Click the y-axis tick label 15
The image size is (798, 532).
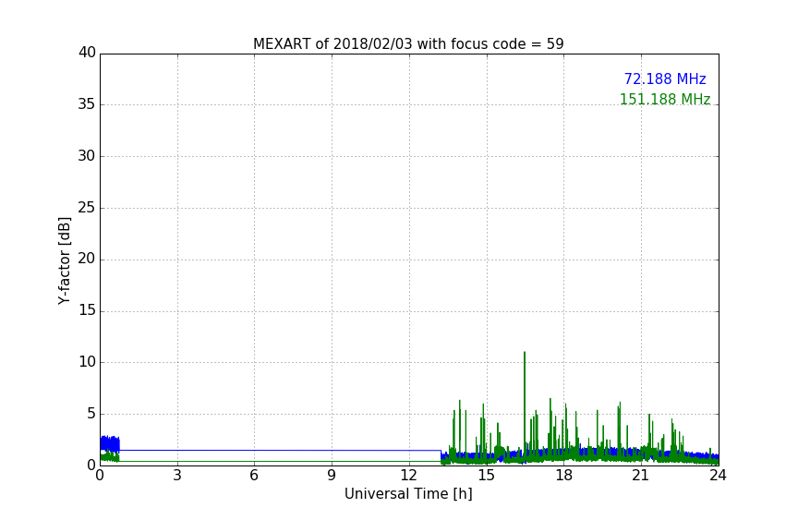pos(87,310)
